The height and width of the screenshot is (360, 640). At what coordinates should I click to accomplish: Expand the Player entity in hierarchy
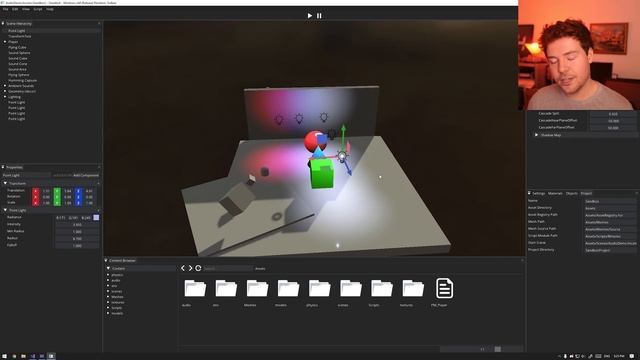pos(5,42)
